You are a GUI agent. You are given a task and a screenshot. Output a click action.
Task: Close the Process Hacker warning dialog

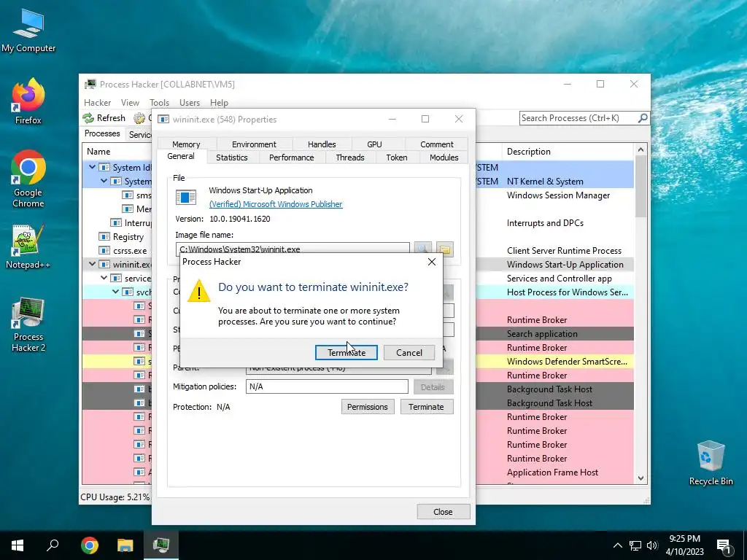[432, 262]
